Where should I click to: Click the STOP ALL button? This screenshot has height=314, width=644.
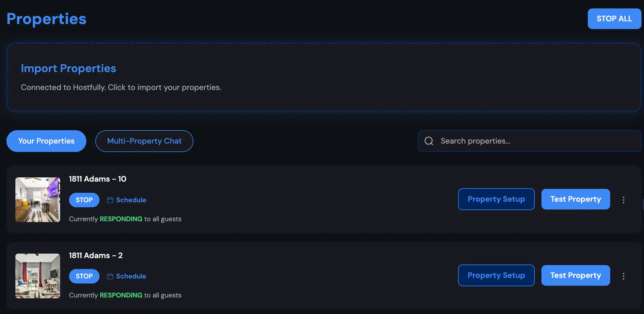[614, 19]
